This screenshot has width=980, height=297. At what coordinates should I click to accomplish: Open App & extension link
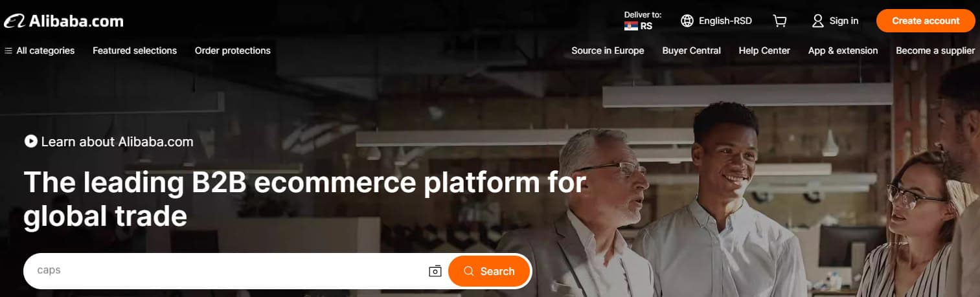(x=843, y=50)
